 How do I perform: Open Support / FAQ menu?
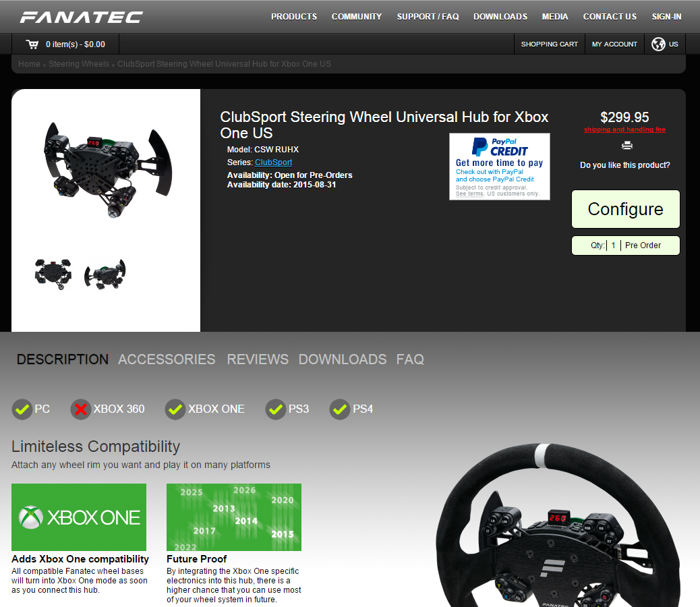click(x=428, y=17)
